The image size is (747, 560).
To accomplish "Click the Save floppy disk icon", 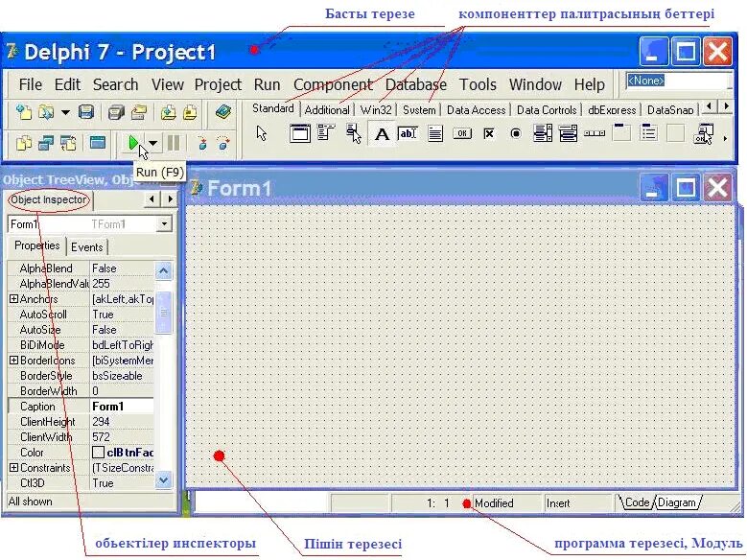I will pos(86,112).
